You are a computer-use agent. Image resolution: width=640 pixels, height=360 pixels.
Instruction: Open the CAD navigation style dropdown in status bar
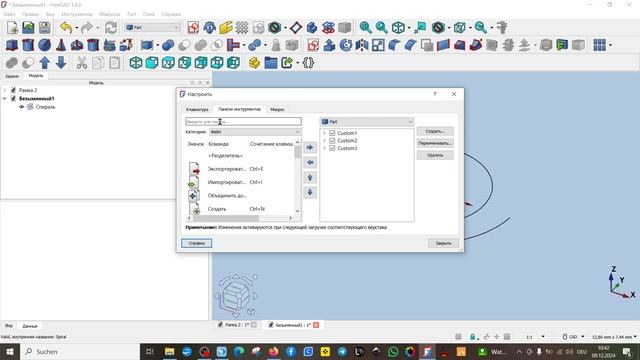tap(573, 337)
